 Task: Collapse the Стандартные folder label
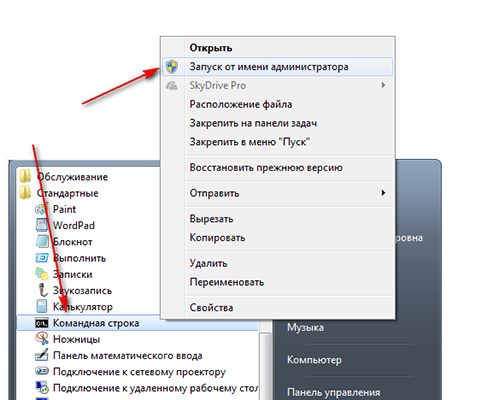click(x=68, y=193)
